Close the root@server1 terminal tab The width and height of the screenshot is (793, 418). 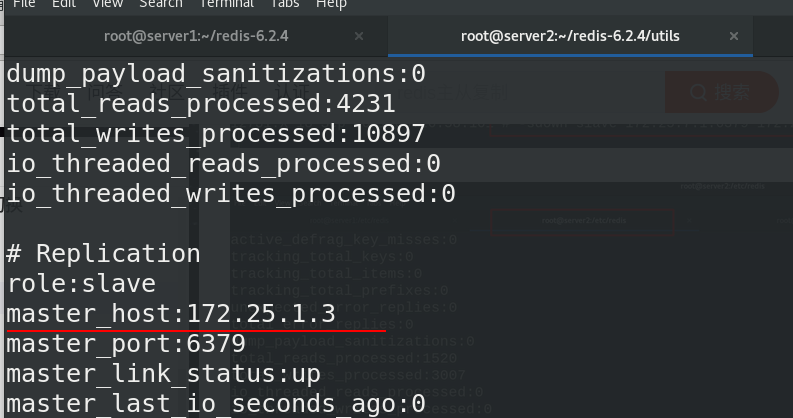tap(359, 36)
